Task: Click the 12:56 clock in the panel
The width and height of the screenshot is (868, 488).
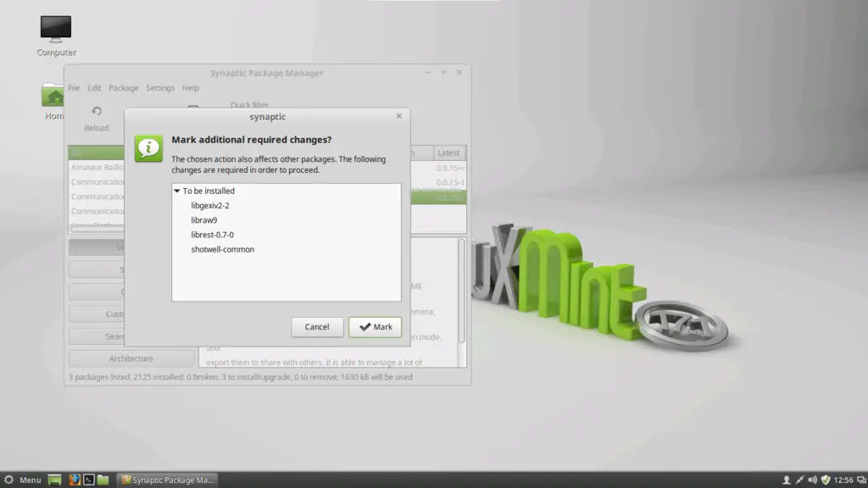Action: (843, 480)
